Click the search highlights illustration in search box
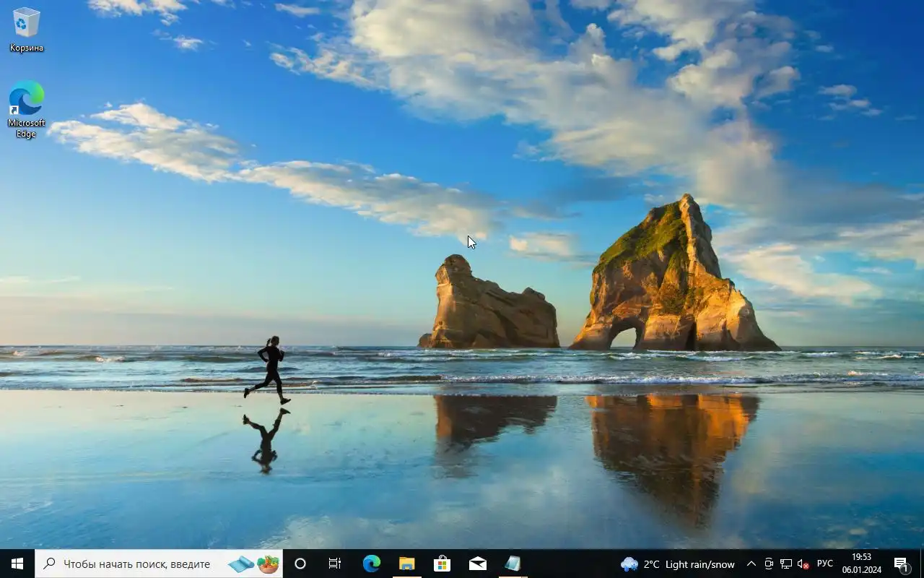This screenshot has width=924, height=578. coord(253,564)
